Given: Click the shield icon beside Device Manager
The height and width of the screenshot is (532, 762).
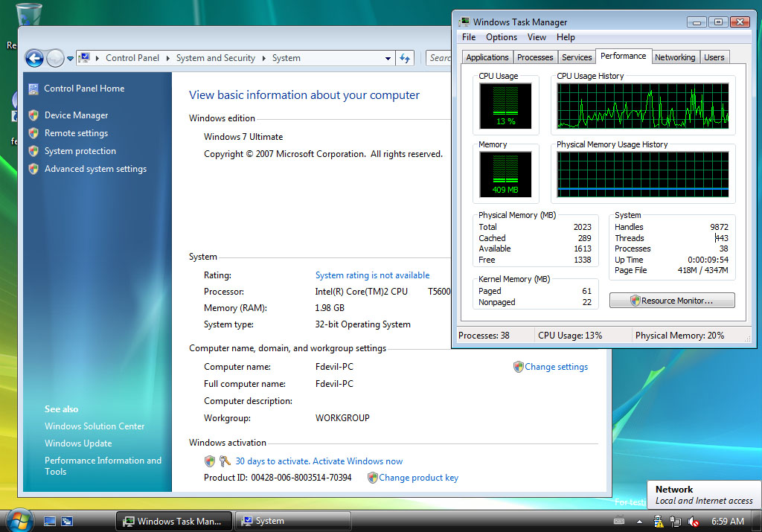Looking at the screenshot, I should 33,115.
